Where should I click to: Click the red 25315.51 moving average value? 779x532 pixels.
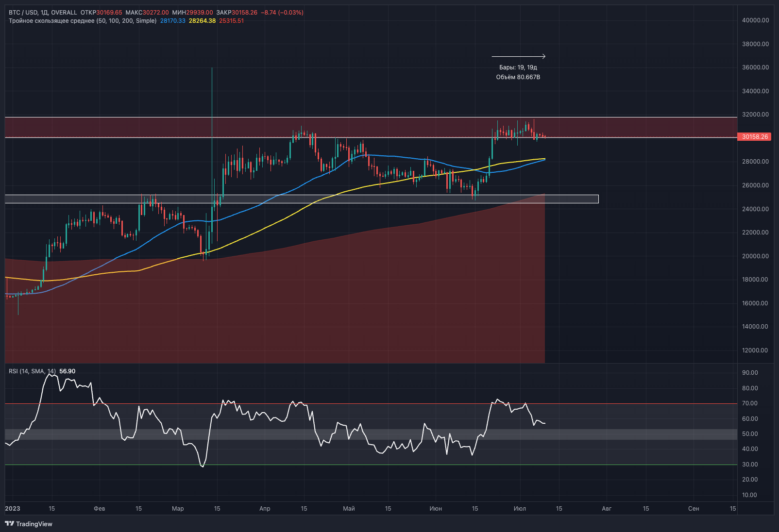click(231, 21)
